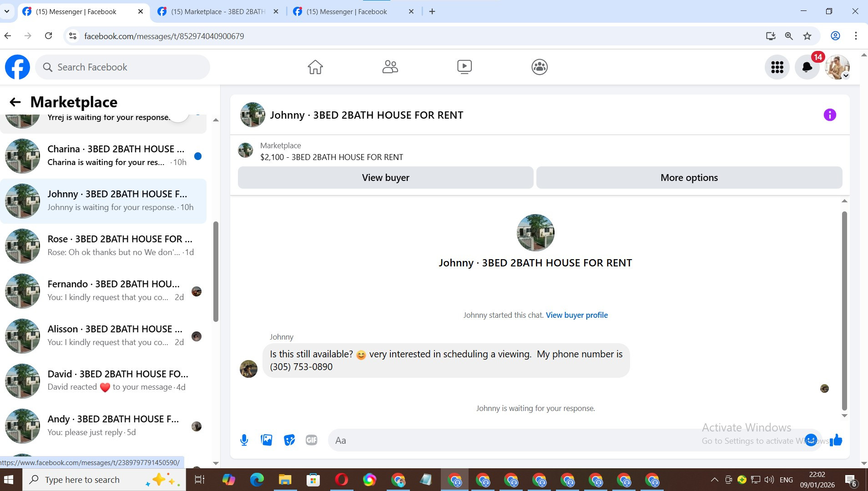Screen dimensions: 868x491
Task: Send a thumbs-up like
Action: click(x=836, y=440)
